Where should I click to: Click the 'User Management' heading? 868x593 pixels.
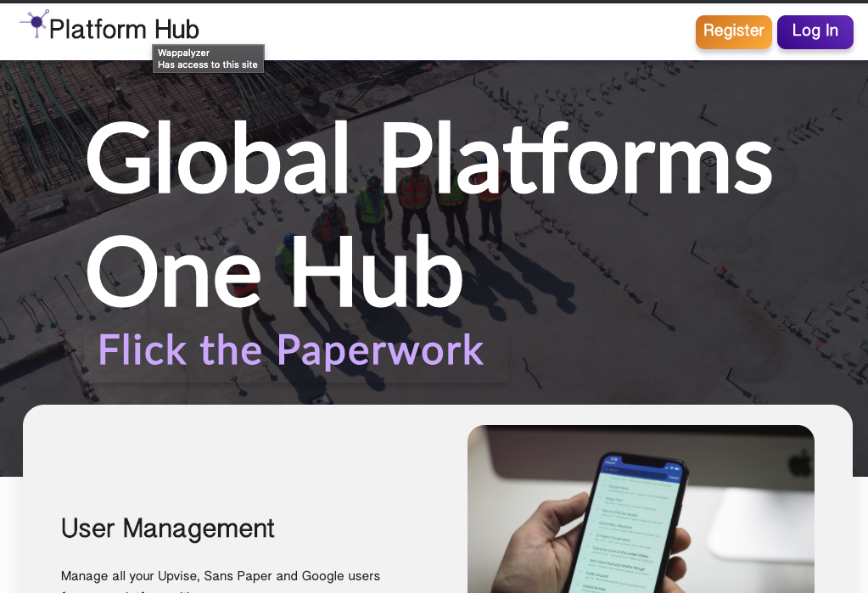[168, 529]
